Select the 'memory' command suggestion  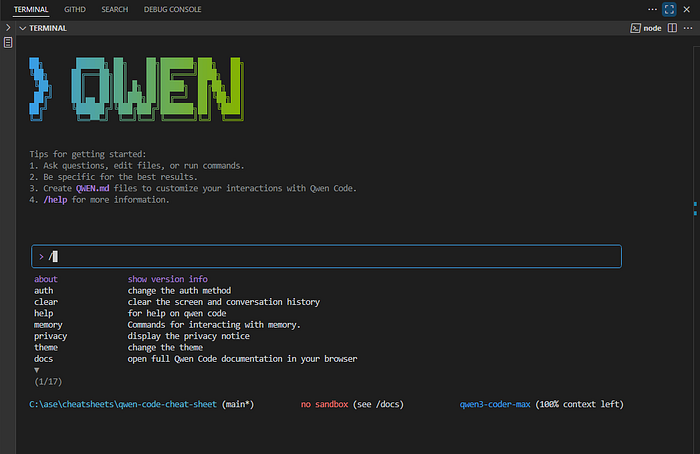point(48,325)
